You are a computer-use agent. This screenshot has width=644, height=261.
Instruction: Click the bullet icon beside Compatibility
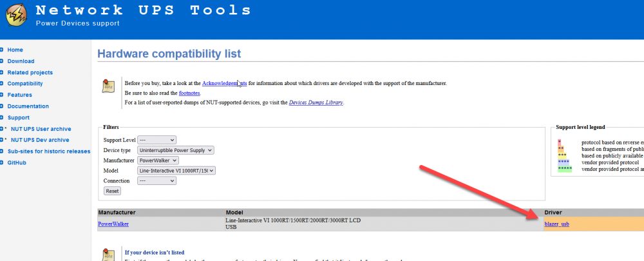pos(2,83)
